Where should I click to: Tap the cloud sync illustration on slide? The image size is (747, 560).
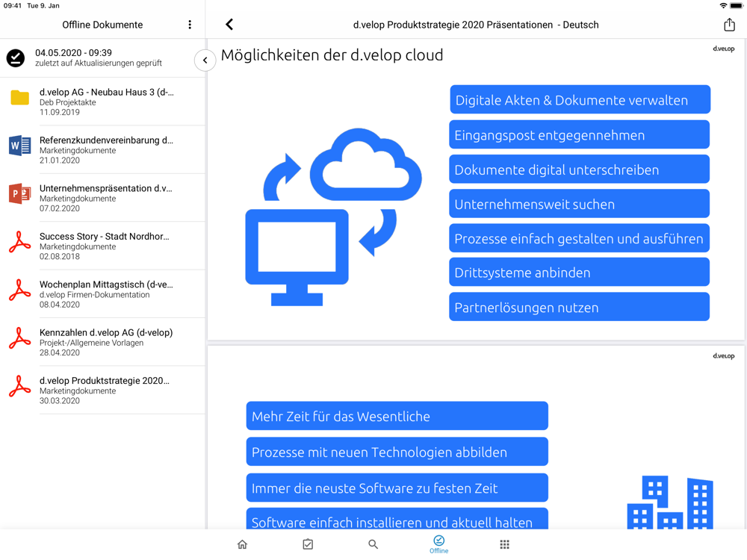pyautogui.click(x=333, y=217)
